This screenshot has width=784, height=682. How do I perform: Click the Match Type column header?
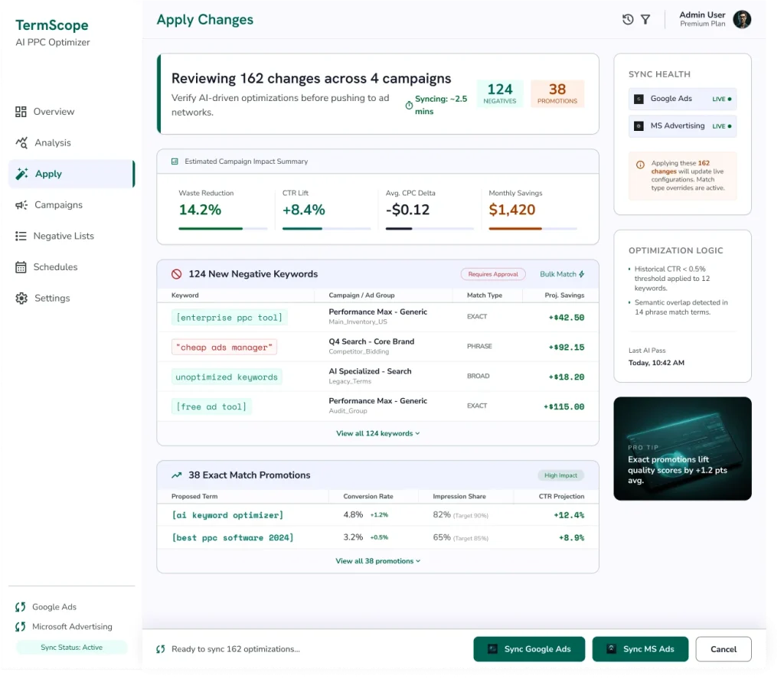(x=484, y=295)
